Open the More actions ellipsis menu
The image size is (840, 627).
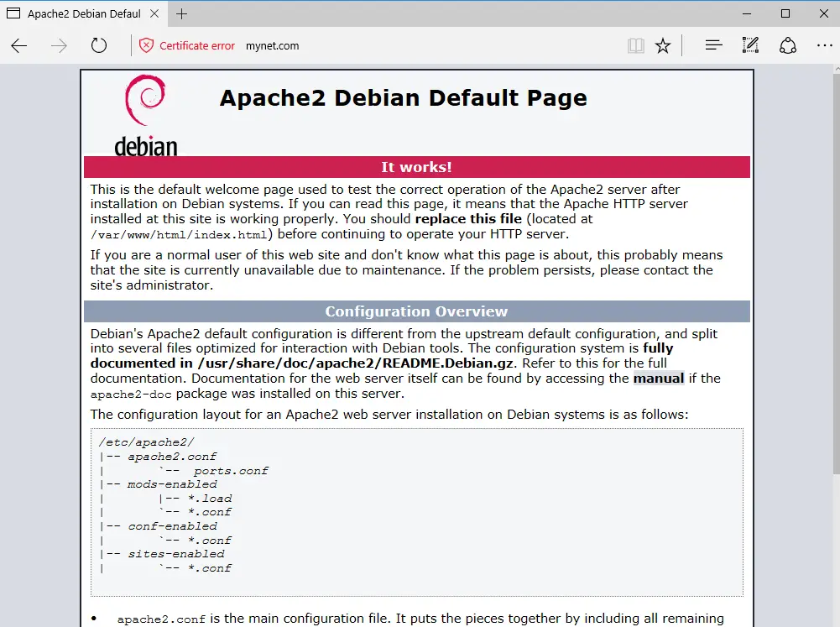pos(824,45)
